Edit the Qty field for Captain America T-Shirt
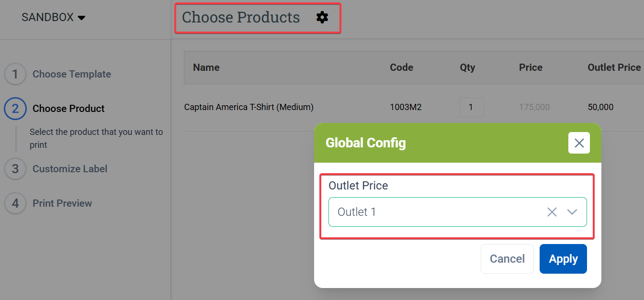Viewport: 644px width, 300px height. click(x=471, y=107)
